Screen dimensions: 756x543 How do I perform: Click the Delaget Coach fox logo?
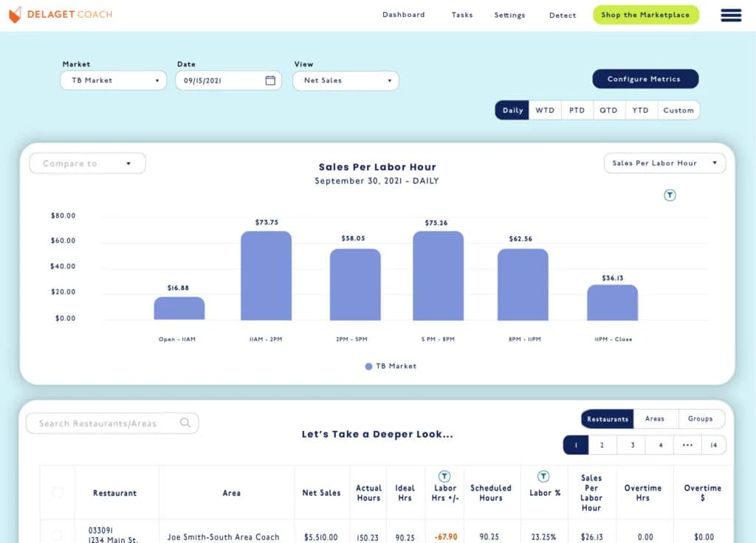15,15
